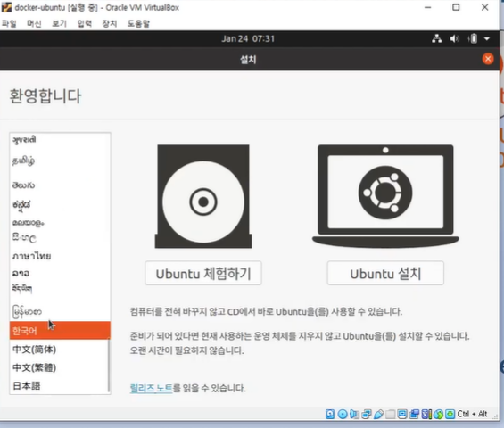Click the CD disc illustration
This screenshot has width=504, height=428.
point(203,196)
